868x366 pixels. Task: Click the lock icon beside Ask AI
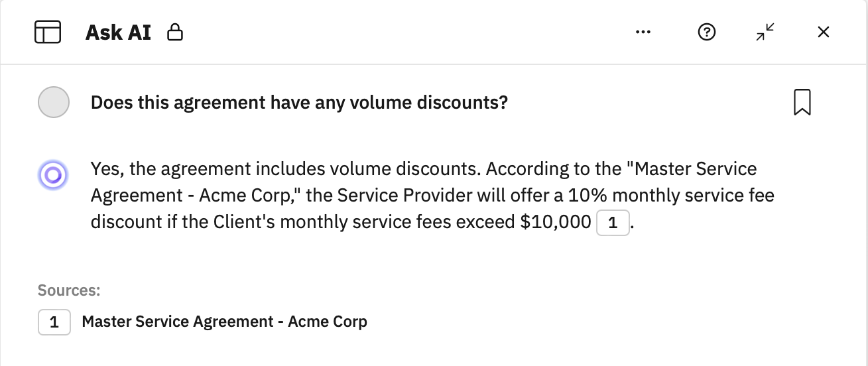coord(175,32)
